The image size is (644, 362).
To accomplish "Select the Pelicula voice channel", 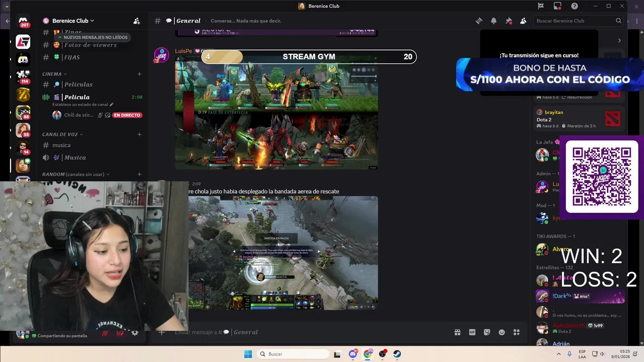I will click(93, 97).
